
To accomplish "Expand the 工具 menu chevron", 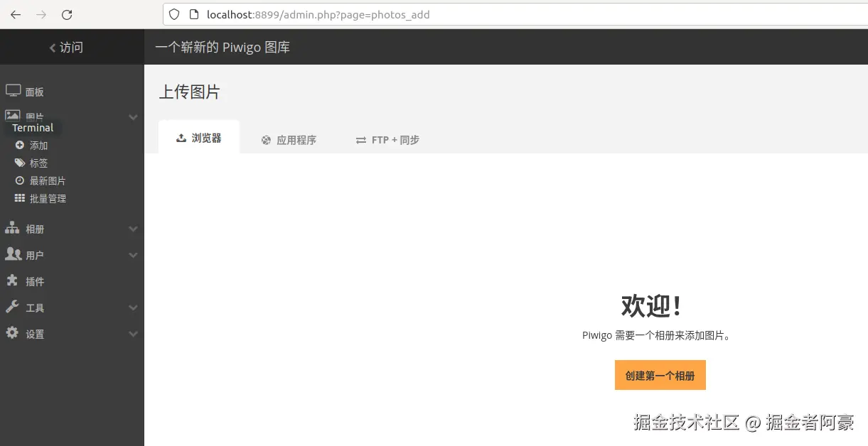I will coord(133,308).
